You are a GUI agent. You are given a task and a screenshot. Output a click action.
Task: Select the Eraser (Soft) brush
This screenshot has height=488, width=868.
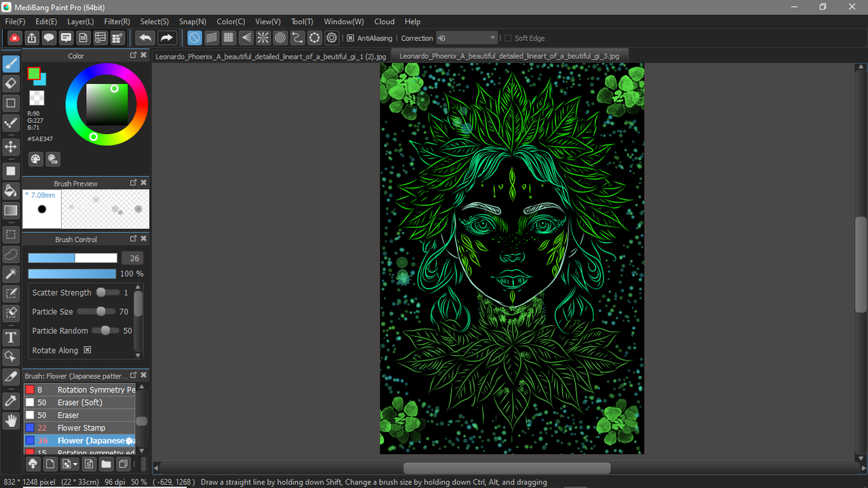tap(80, 403)
